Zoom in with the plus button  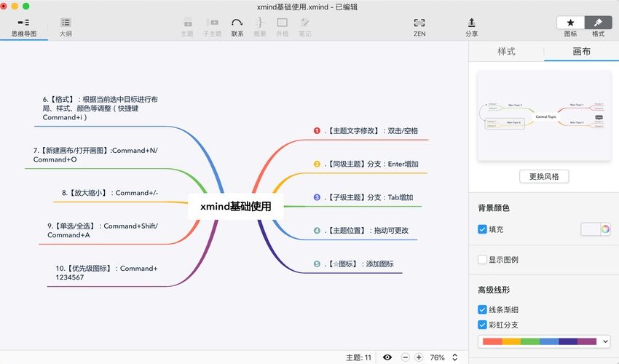point(419,357)
